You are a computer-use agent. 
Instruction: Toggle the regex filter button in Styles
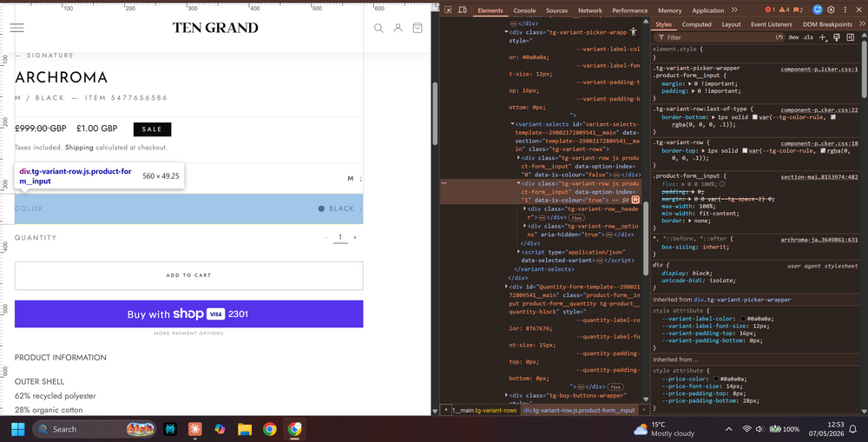779,37
